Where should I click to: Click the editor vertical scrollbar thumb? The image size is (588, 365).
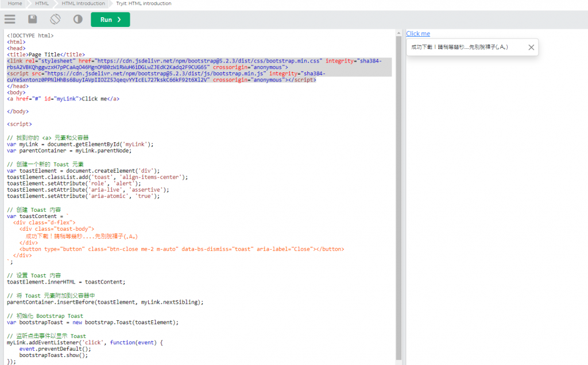[399, 198]
